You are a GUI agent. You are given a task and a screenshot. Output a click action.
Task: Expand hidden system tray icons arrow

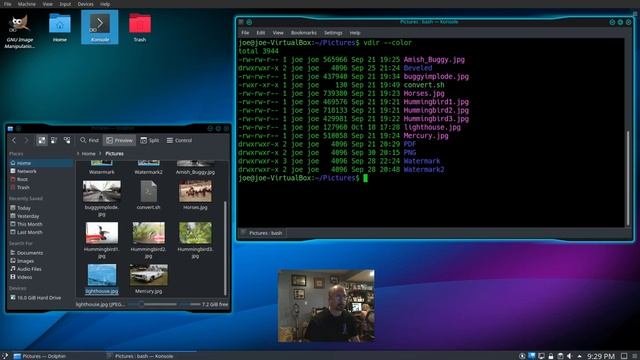579,356
